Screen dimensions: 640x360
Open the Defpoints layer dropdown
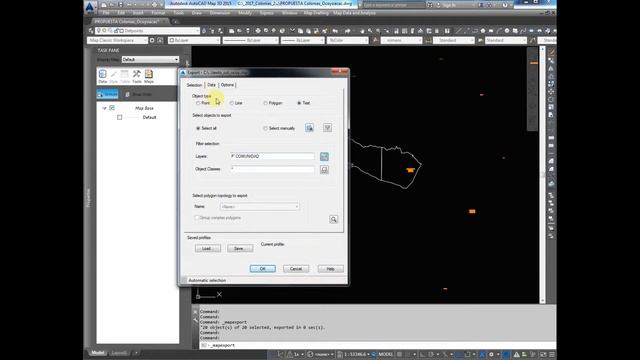148,31
